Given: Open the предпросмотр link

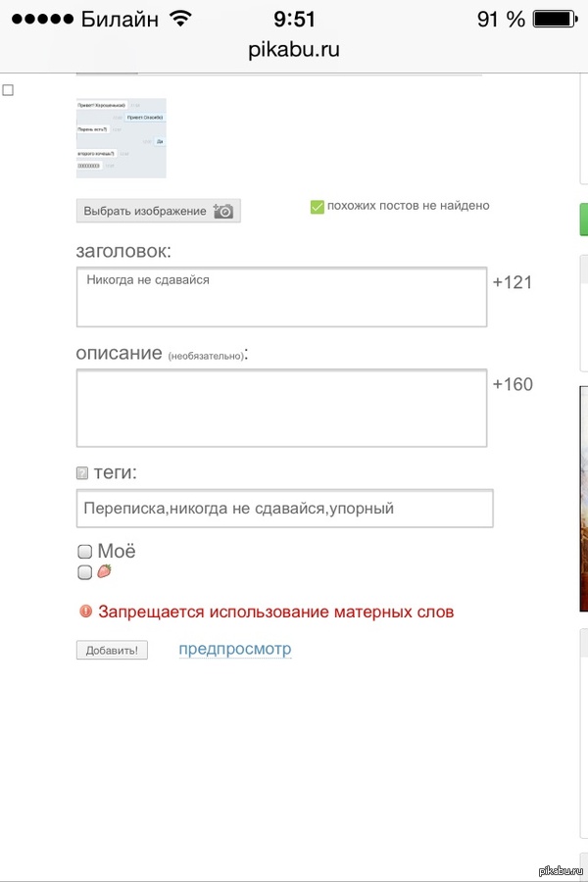Looking at the screenshot, I should point(234,649).
